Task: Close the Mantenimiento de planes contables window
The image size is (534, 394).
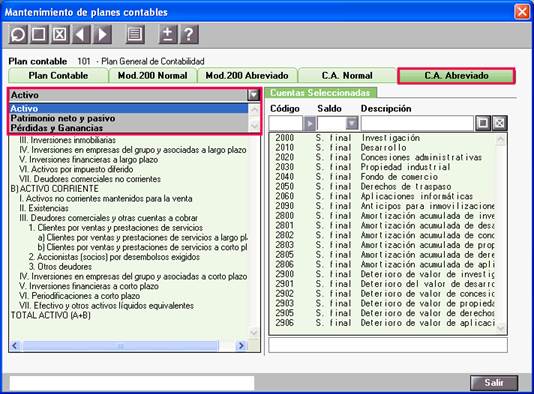Action: [x=522, y=12]
